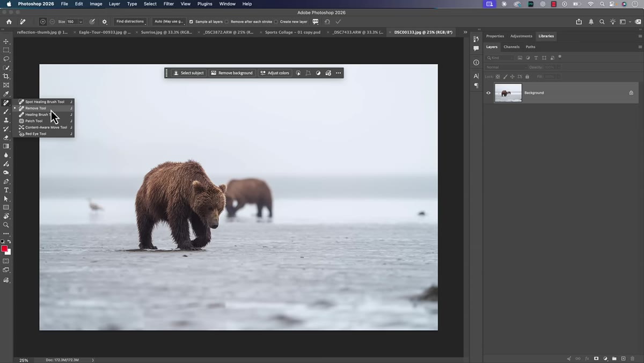Image resolution: width=644 pixels, height=363 pixels.
Task: Click the tool settings gear icon
Action: [104, 21]
